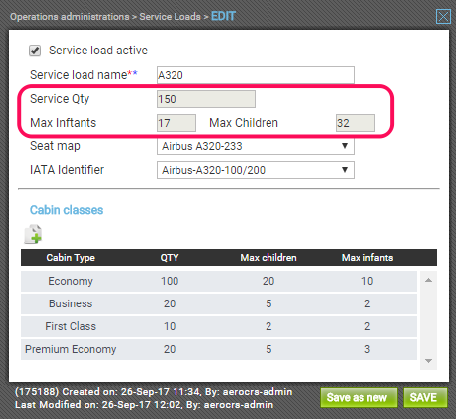The width and height of the screenshot is (456, 419).
Task: Click the Max Children field
Action: click(x=355, y=123)
